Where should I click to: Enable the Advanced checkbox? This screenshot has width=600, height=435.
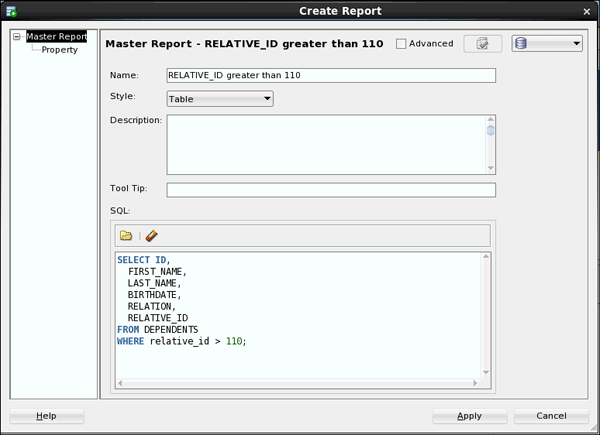(x=401, y=44)
